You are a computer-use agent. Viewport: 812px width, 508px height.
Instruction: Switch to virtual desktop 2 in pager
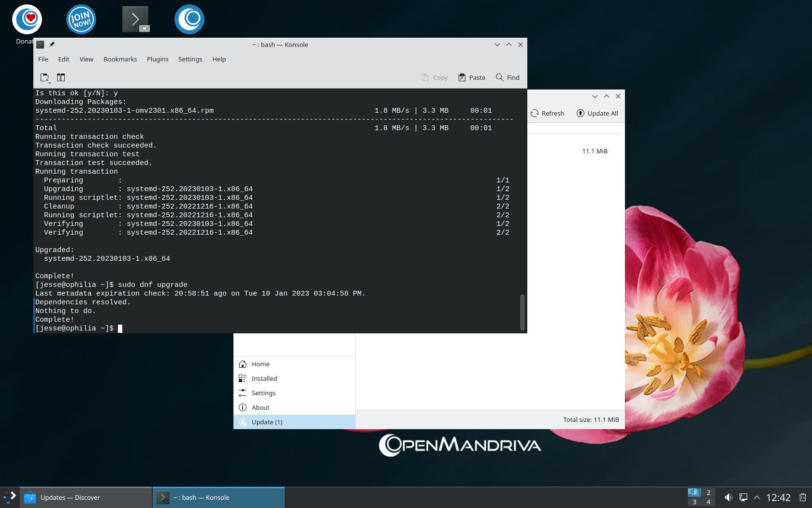(708, 493)
